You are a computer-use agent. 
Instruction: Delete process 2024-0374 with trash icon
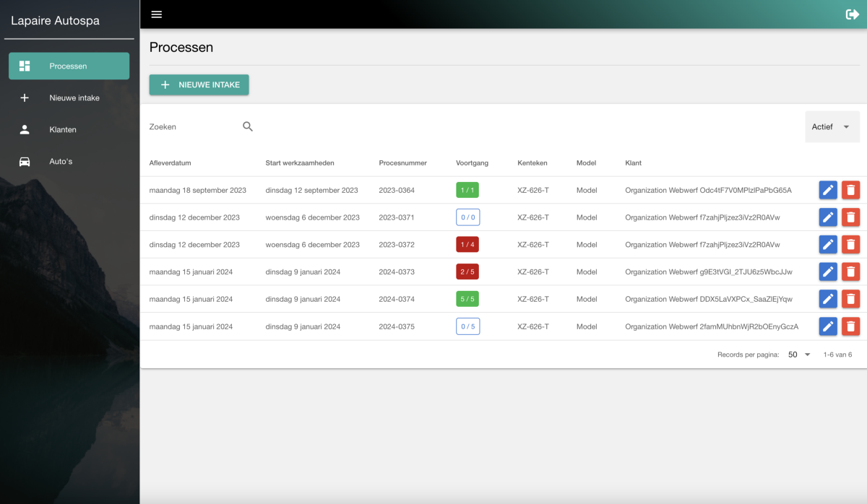pos(850,299)
